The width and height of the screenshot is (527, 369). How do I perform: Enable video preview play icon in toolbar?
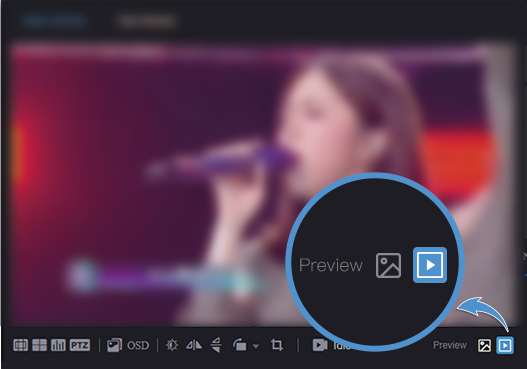tap(505, 345)
